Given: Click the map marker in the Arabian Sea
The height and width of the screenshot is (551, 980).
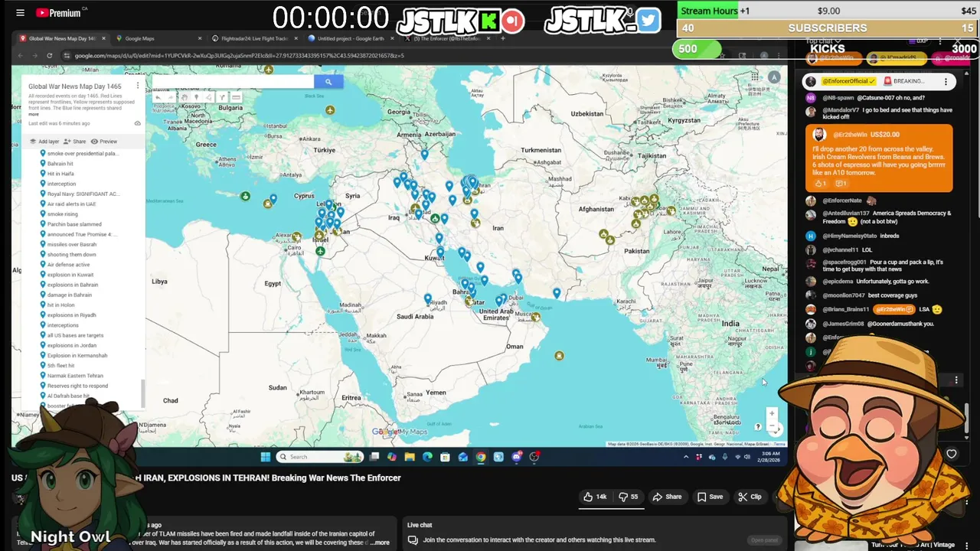Looking at the screenshot, I should click(559, 355).
